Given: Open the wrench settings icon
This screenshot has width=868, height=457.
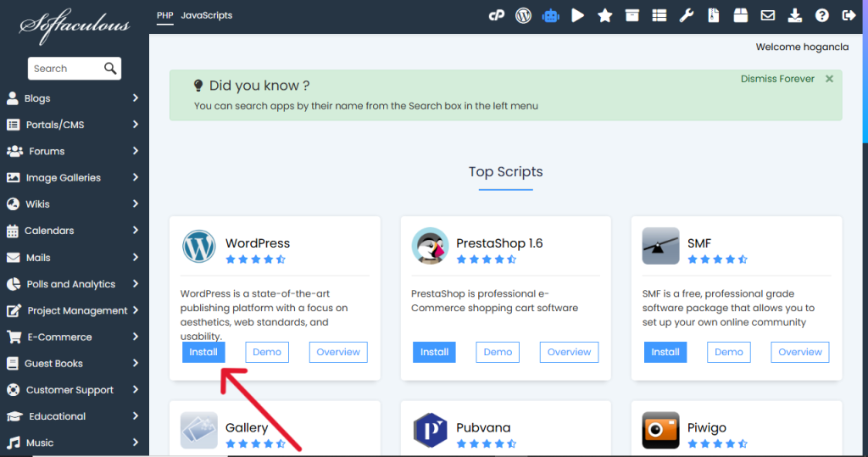Looking at the screenshot, I should click(686, 15).
